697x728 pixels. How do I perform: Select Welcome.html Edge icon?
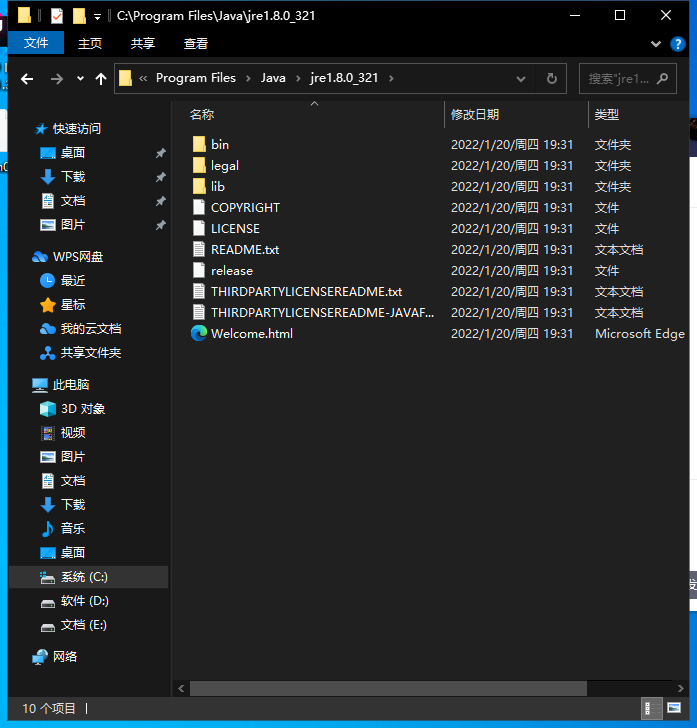click(199, 333)
